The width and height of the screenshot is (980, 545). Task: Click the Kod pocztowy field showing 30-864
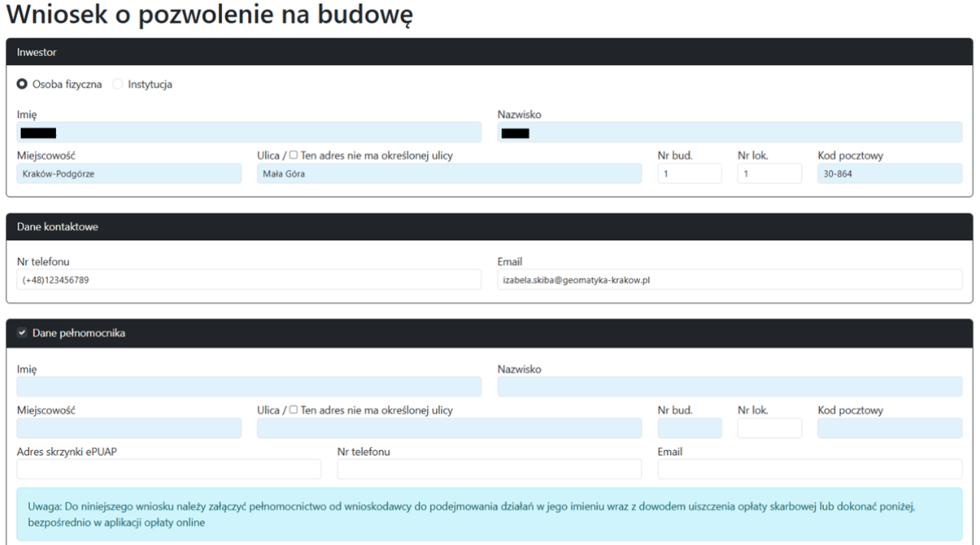[888, 173]
